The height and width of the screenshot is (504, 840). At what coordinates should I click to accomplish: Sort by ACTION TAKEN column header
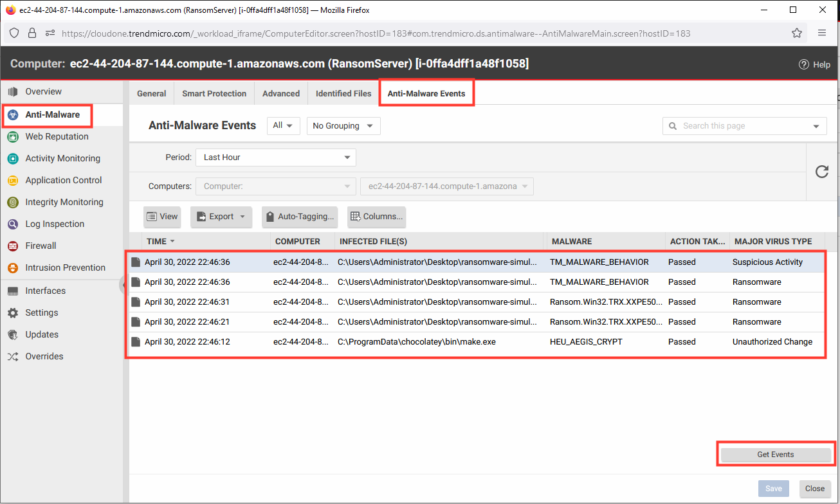pos(697,241)
